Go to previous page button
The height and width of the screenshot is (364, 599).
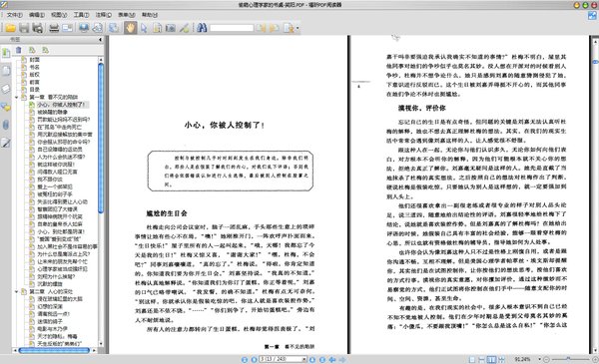click(x=254, y=359)
